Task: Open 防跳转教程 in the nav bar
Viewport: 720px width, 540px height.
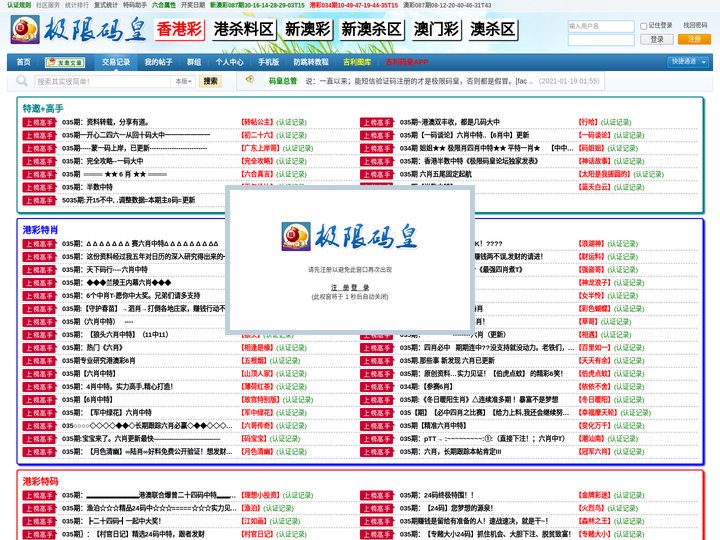Action: 311,62
